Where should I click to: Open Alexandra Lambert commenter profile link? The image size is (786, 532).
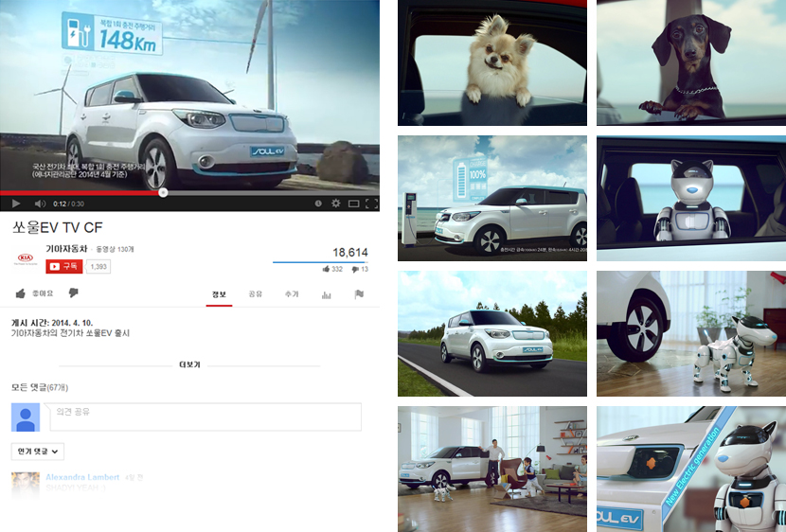click(82, 477)
